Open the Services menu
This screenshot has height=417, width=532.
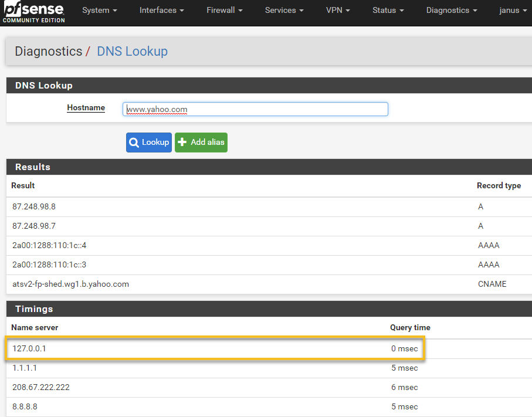284,11
